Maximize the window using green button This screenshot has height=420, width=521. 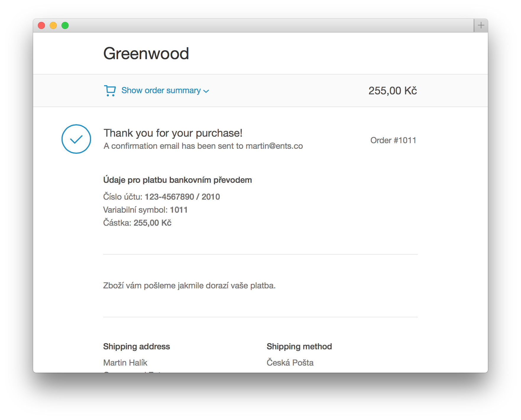[x=65, y=25]
